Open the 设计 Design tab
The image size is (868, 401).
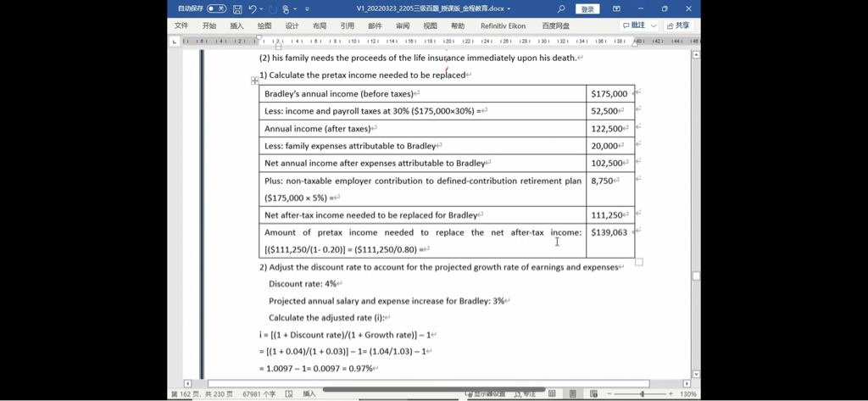[292, 26]
